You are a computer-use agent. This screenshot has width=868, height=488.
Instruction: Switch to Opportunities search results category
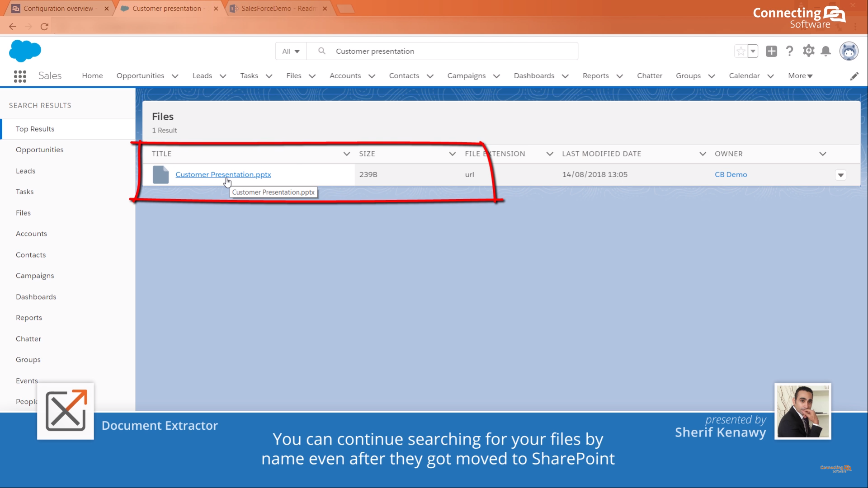(x=40, y=150)
